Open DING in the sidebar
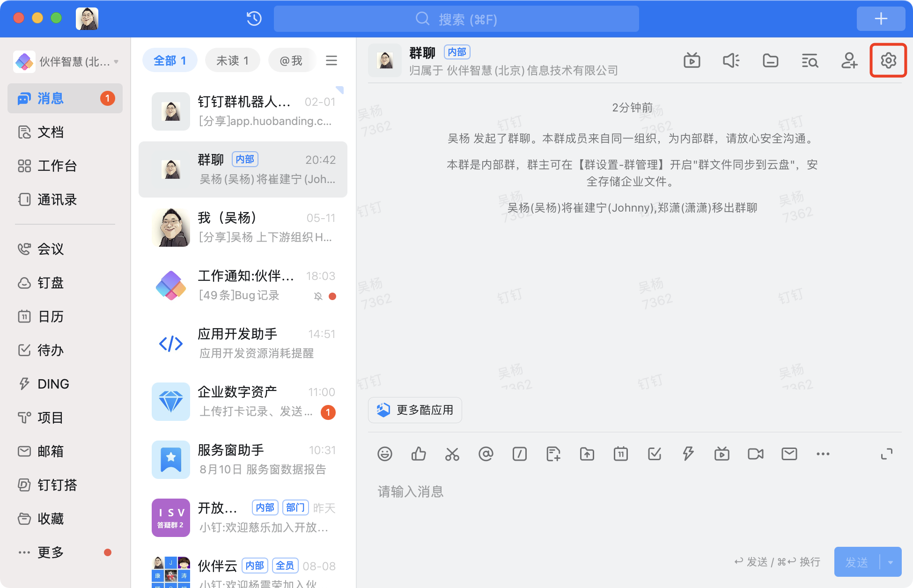913x588 pixels. 65,384
